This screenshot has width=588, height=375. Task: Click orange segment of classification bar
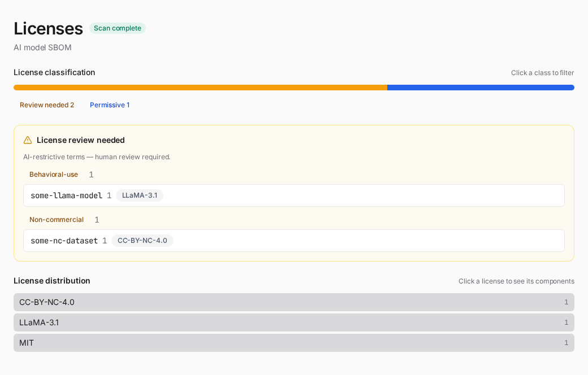click(200, 88)
